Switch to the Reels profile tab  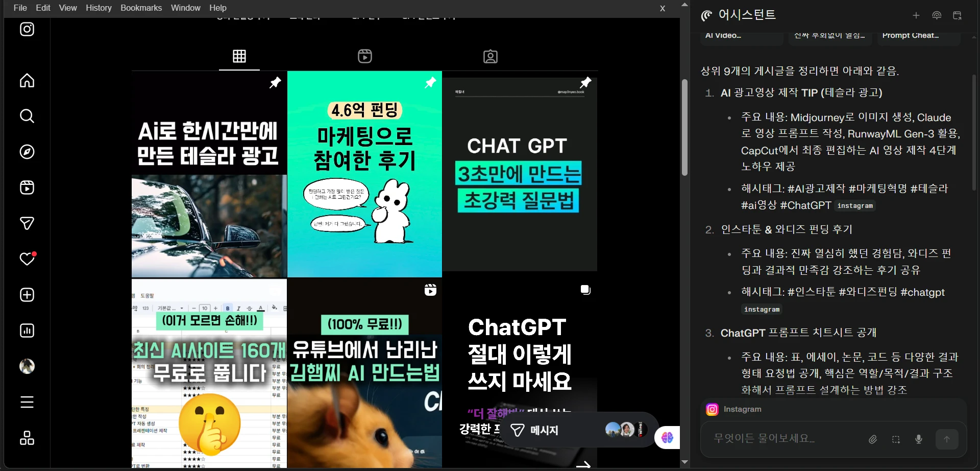point(365,56)
